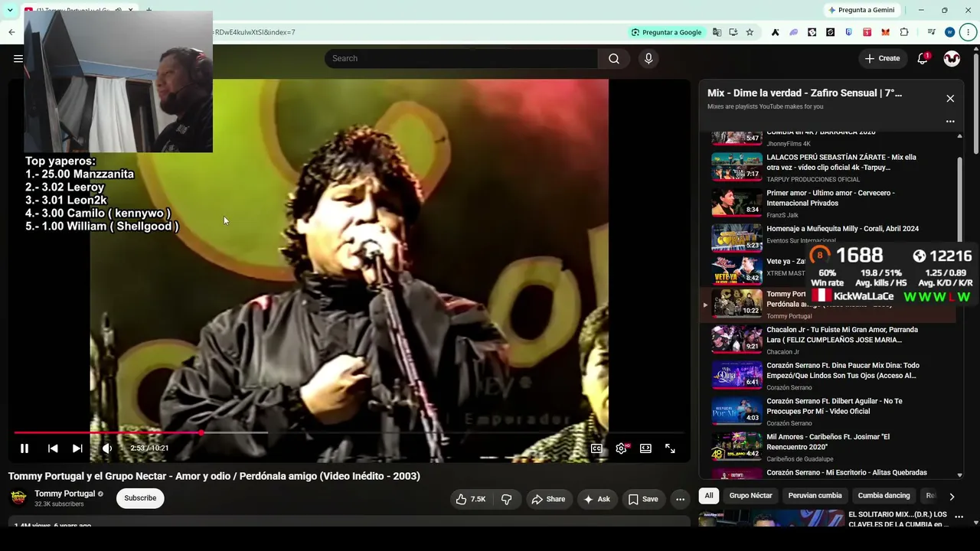Open the Create menu
Viewport: 980px width, 551px height.
(882, 58)
